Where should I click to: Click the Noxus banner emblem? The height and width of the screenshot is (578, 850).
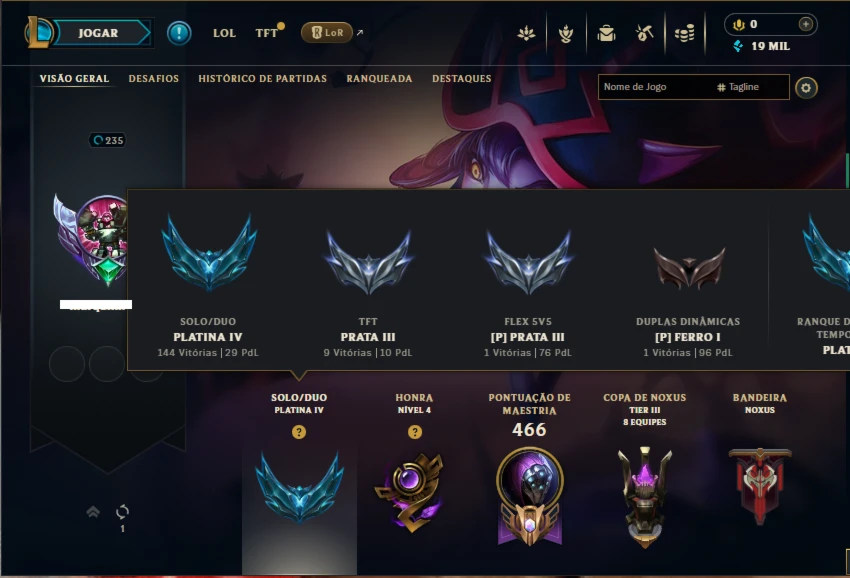(x=759, y=486)
